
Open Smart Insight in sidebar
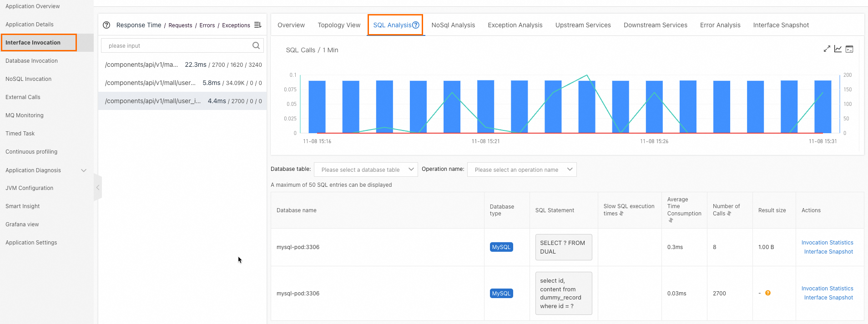tap(23, 206)
